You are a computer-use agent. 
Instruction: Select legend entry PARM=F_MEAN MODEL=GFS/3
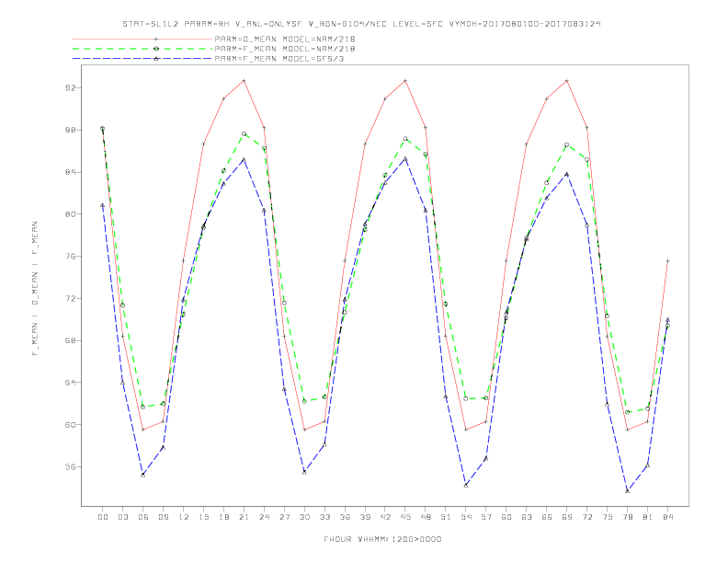(x=279, y=59)
